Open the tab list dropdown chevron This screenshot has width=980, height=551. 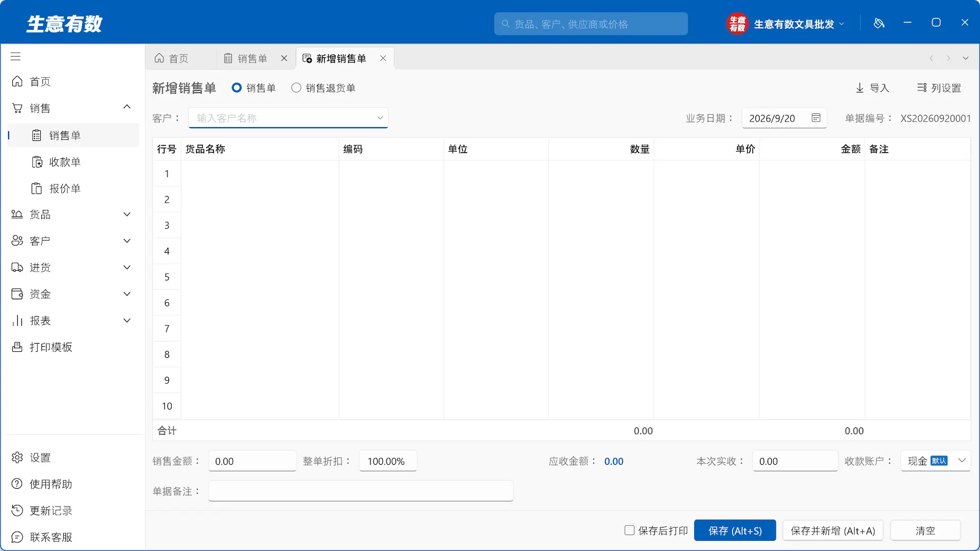pyautogui.click(x=966, y=58)
